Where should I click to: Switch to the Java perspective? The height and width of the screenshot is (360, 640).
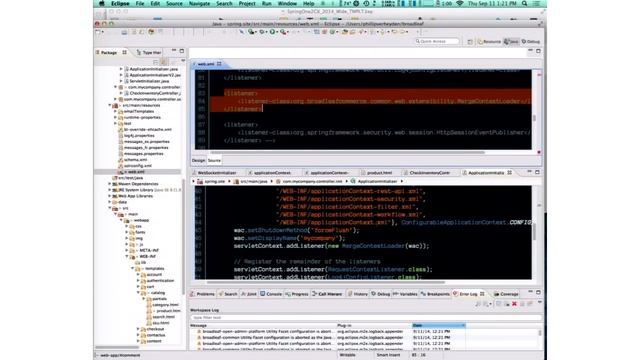[511, 42]
